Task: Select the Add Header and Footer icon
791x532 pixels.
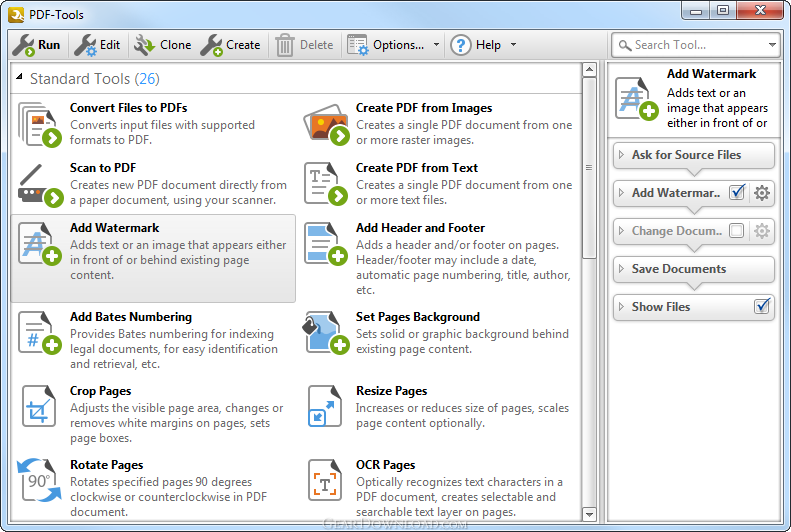Action: click(x=326, y=244)
